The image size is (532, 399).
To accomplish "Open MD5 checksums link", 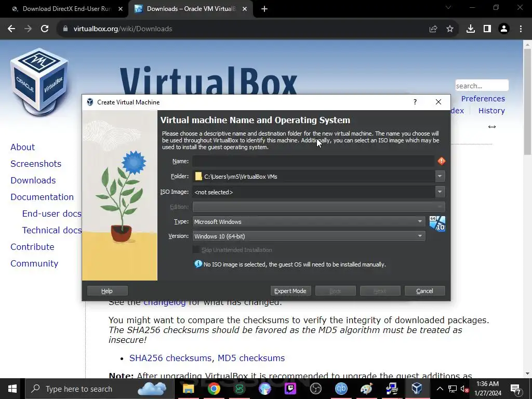I will pyautogui.click(x=251, y=358).
